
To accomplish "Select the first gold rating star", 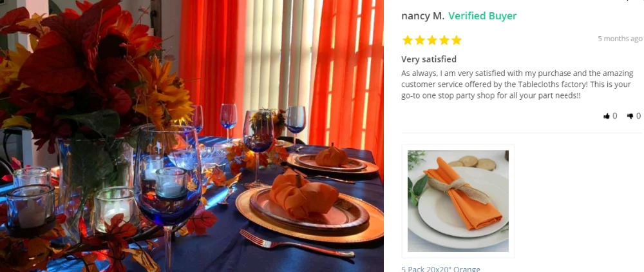I will point(408,40).
